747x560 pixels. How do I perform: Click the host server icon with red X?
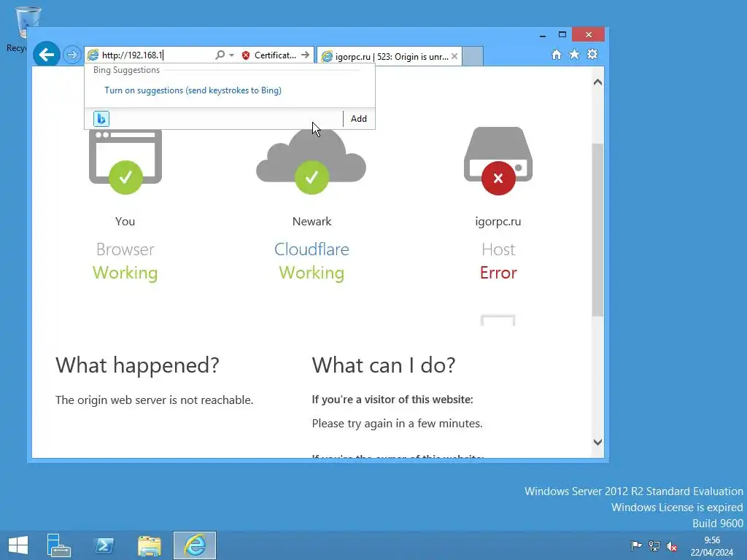pyautogui.click(x=498, y=161)
